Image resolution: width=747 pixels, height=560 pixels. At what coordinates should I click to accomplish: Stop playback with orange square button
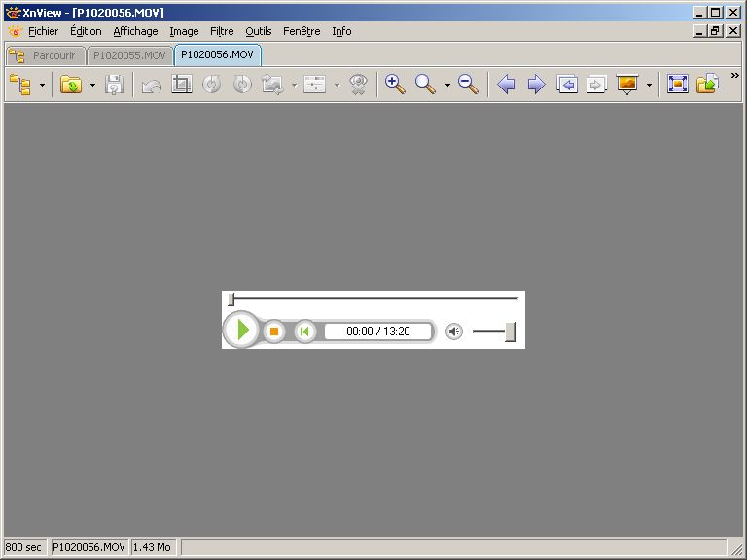[274, 331]
